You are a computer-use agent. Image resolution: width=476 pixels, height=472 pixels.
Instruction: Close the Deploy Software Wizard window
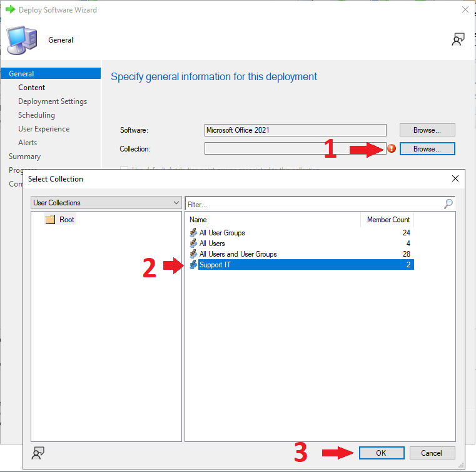point(465,9)
